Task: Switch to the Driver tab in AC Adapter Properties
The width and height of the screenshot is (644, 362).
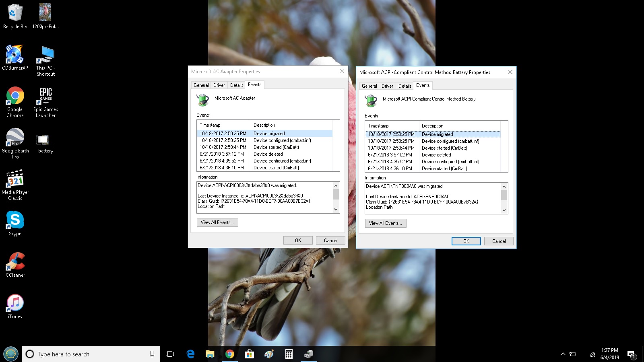Action: click(219, 85)
